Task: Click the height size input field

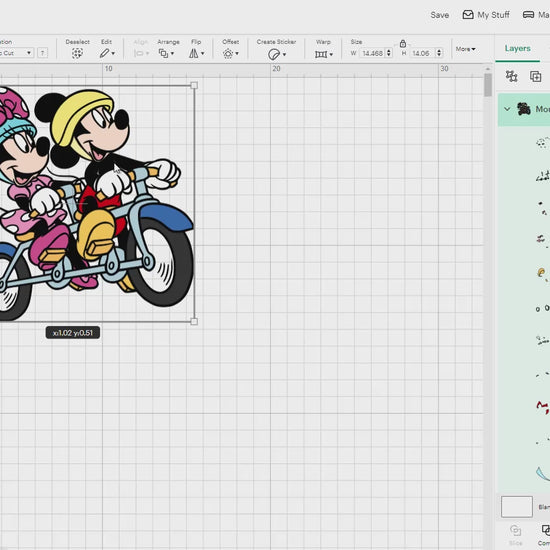Action: (x=422, y=53)
